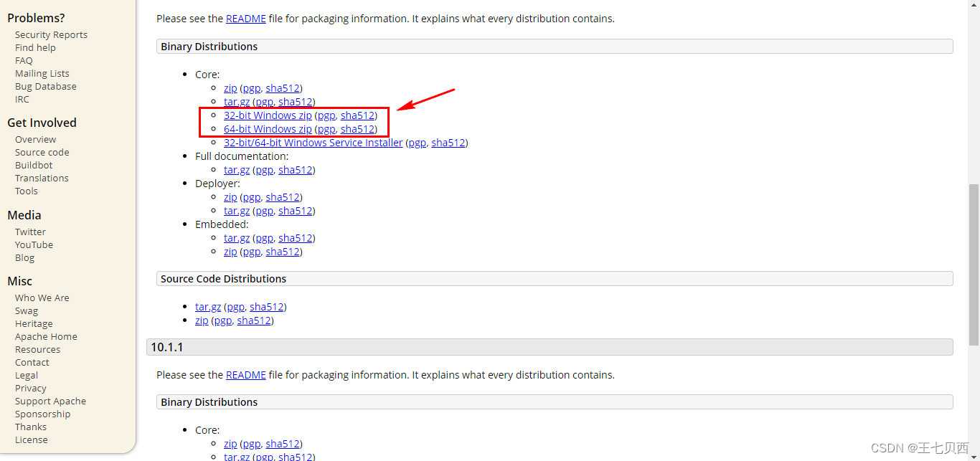
Task: Open the Heritage link
Action: [34, 323]
